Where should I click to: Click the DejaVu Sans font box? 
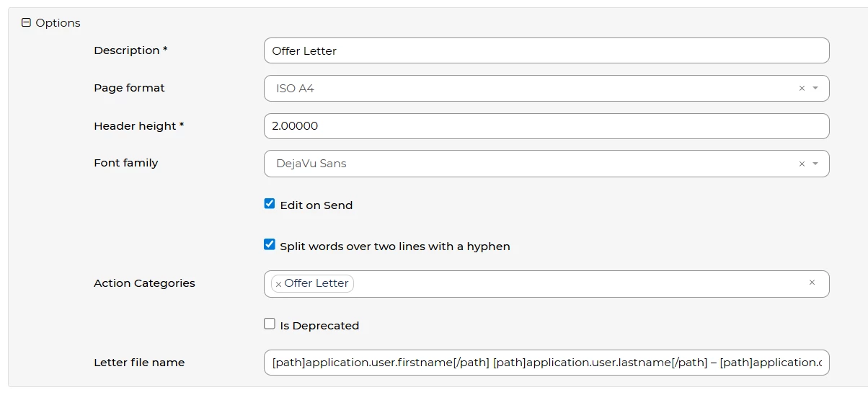pyautogui.click(x=505, y=164)
